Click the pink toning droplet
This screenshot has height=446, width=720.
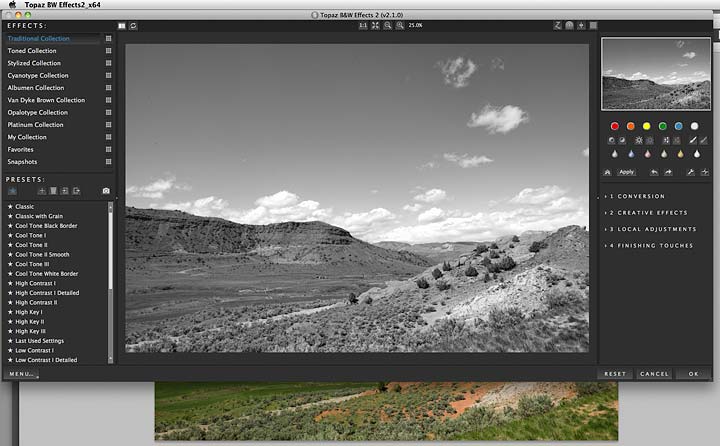pyautogui.click(x=647, y=154)
